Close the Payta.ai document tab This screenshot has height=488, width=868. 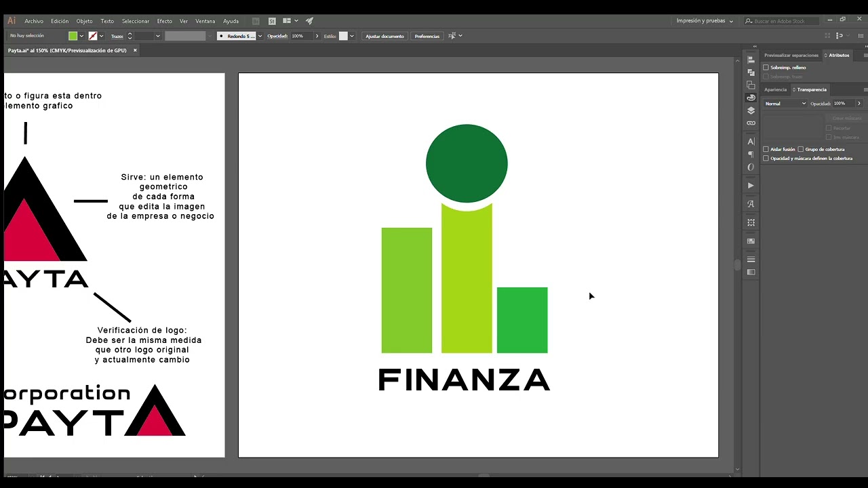click(x=135, y=50)
